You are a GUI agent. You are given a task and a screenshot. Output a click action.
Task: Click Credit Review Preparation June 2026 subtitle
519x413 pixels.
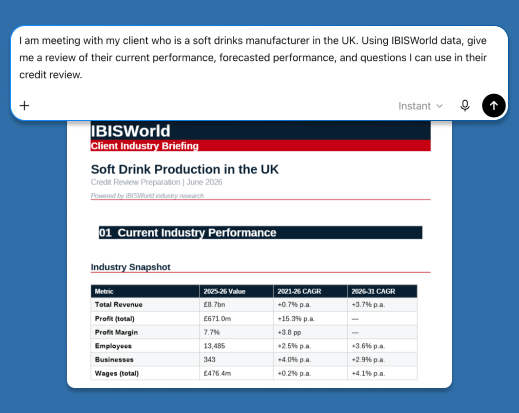[x=156, y=182]
